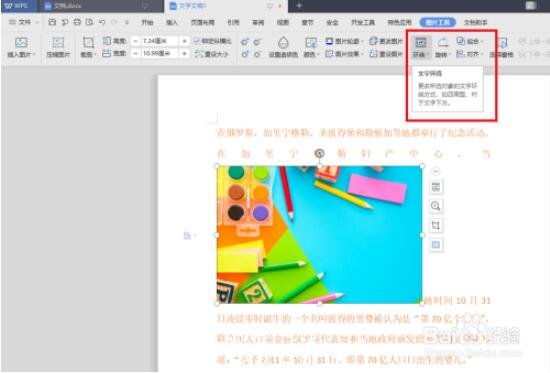Open the Picture Effects dropdown
The width and height of the screenshot is (550, 373).
tap(344, 54)
